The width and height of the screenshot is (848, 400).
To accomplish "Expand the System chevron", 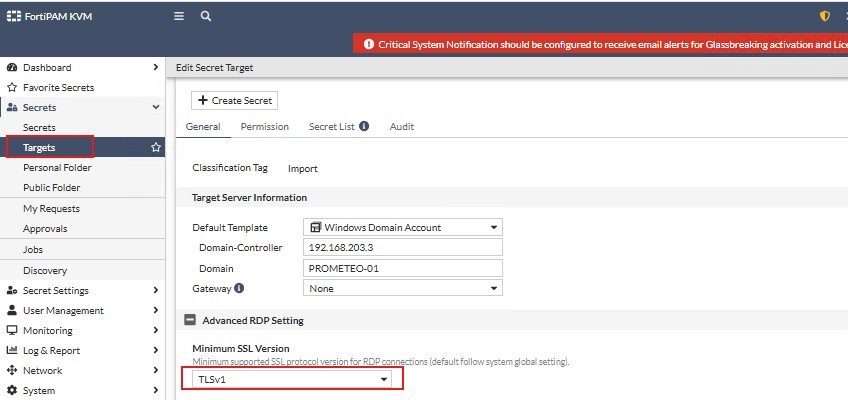I will coord(156,390).
